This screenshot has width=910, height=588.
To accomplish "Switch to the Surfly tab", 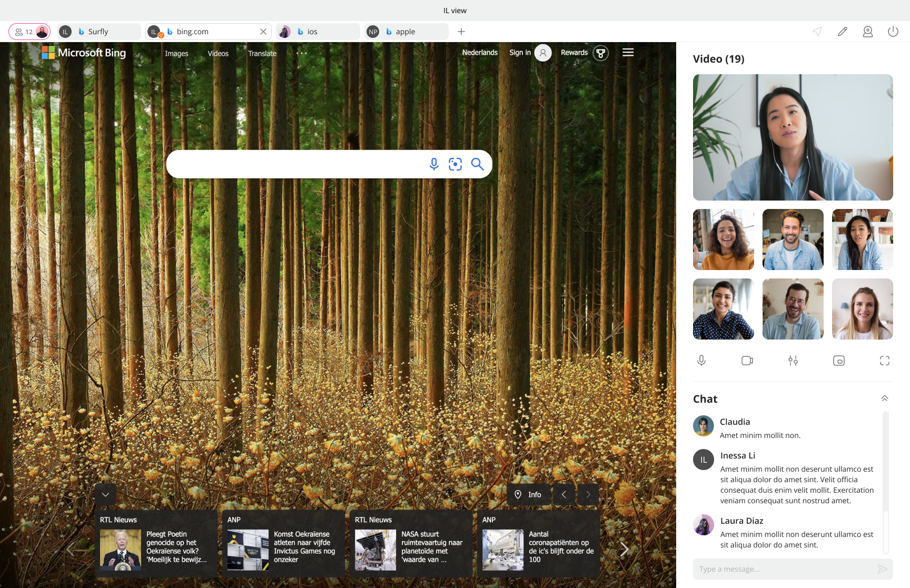I will coord(98,32).
